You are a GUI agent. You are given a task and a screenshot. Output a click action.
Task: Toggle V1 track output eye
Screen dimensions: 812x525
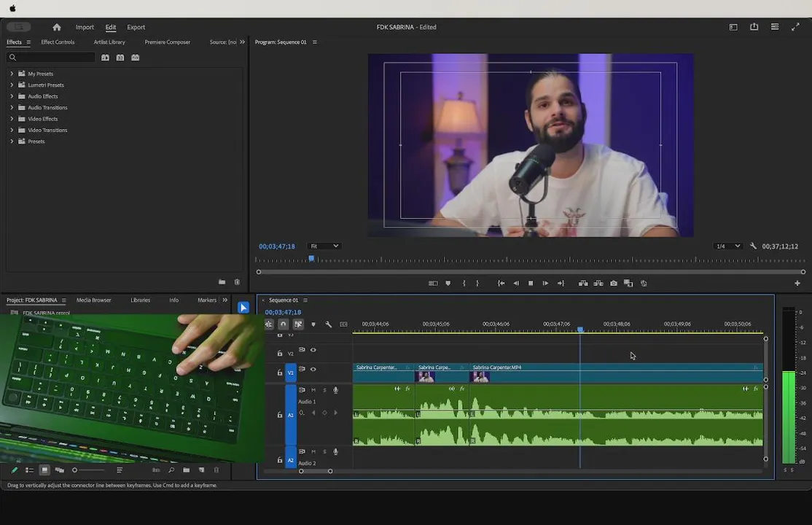313,370
